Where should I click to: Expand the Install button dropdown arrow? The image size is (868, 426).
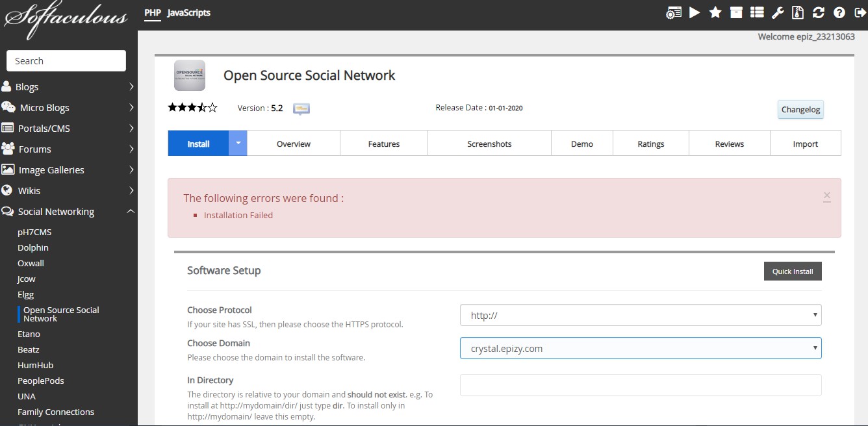[x=238, y=144]
